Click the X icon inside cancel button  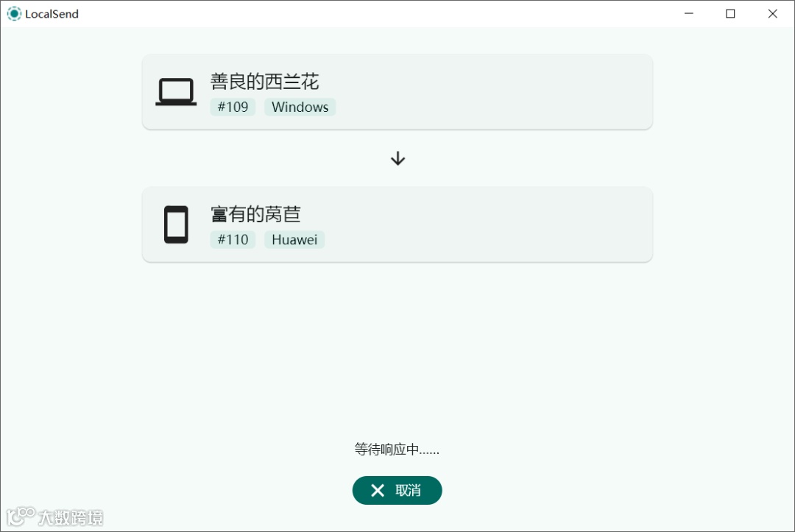[x=377, y=491]
